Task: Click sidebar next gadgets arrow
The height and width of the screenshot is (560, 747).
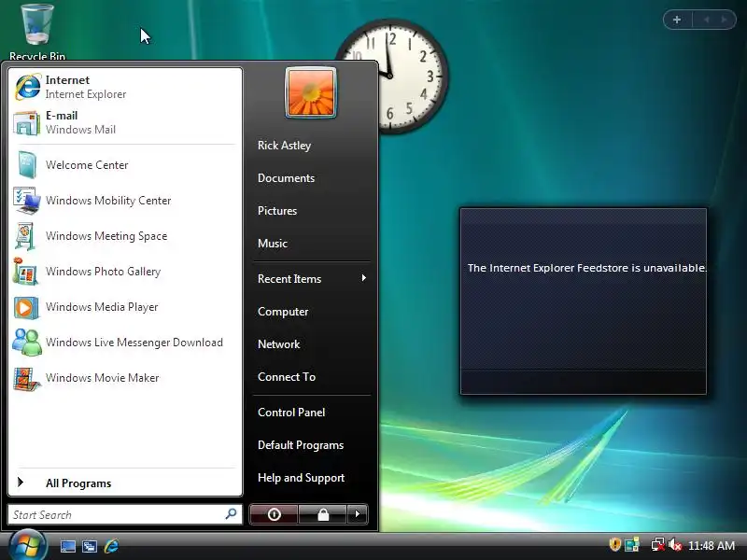Action: coord(725,20)
